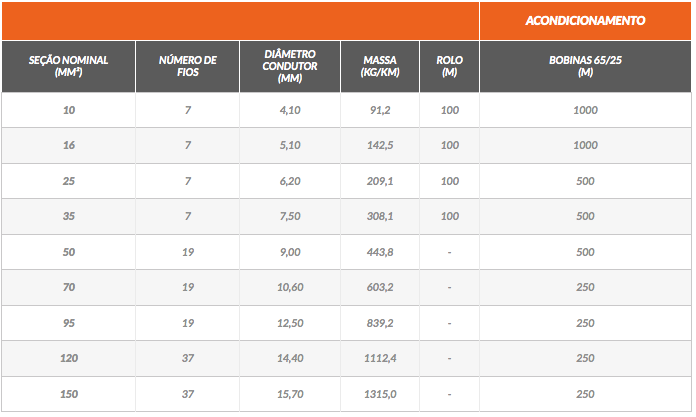The width and height of the screenshot is (696, 417).
Task: Click the diameter value 5,10
Action: pyautogui.click(x=290, y=145)
